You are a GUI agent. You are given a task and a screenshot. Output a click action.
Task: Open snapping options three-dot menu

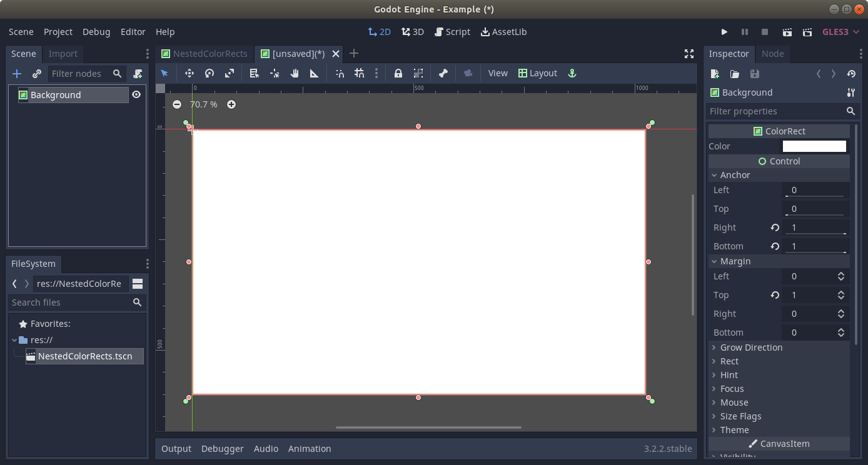click(376, 73)
